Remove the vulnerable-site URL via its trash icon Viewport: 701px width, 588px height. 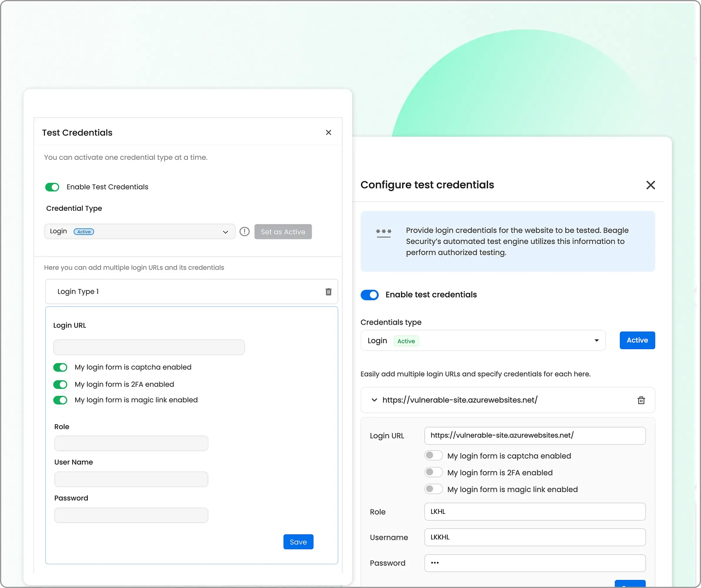tap(641, 400)
